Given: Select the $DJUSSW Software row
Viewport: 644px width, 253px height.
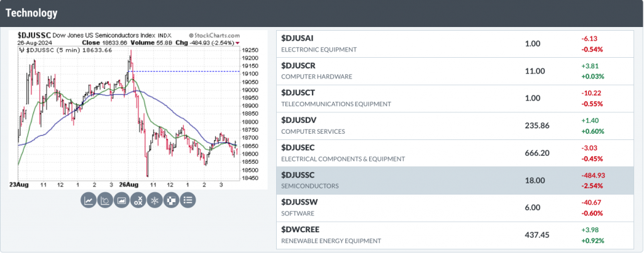Looking at the screenshot, I should (x=455, y=208).
